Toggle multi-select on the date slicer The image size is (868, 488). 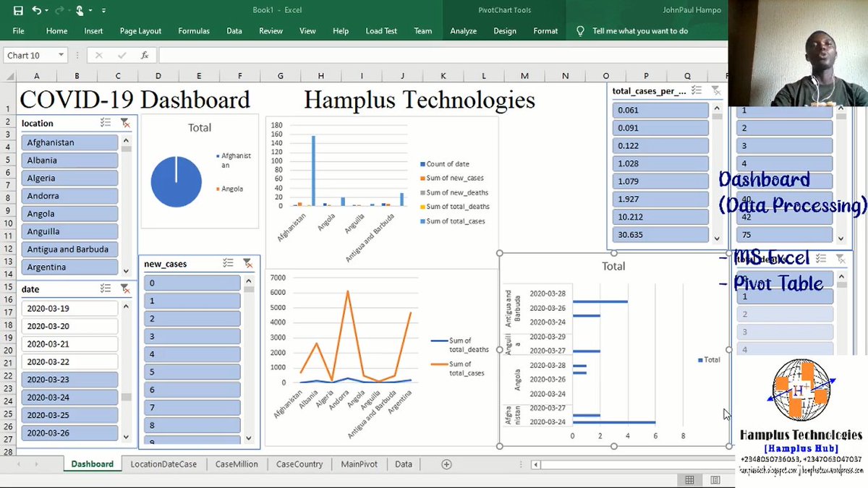coord(106,288)
